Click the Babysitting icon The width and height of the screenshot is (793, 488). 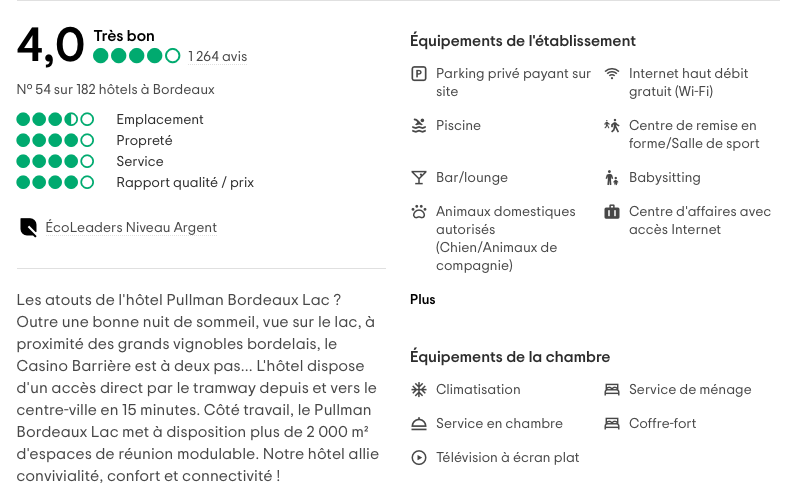[612, 178]
